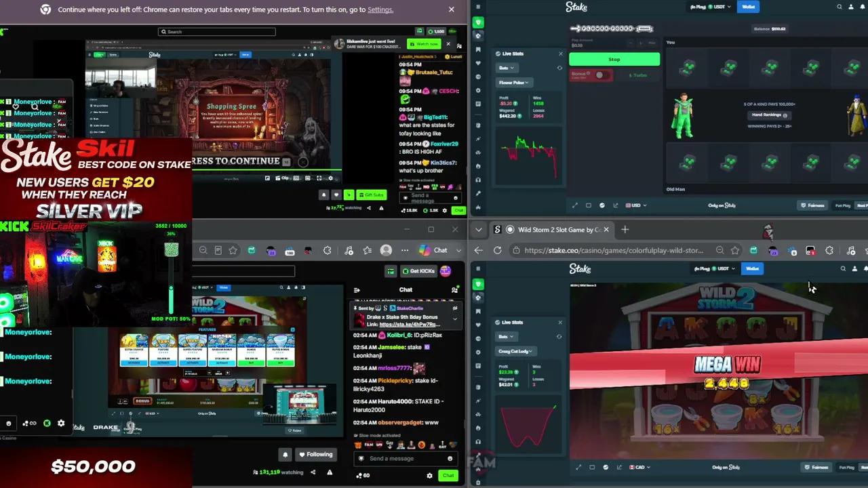The image size is (868, 488).
Task: Expand the Bets dropdown above Crazy Cat Lady
Action: [x=507, y=336]
